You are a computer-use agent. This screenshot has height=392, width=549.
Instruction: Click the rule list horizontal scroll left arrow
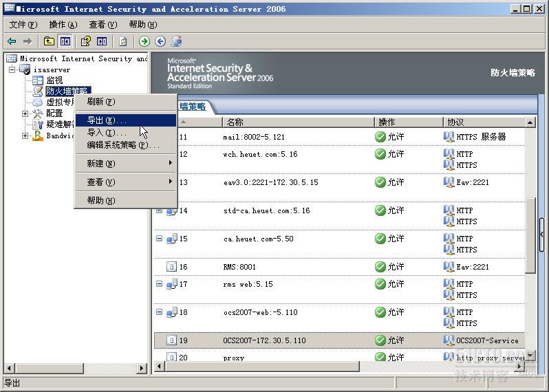coord(159,366)
